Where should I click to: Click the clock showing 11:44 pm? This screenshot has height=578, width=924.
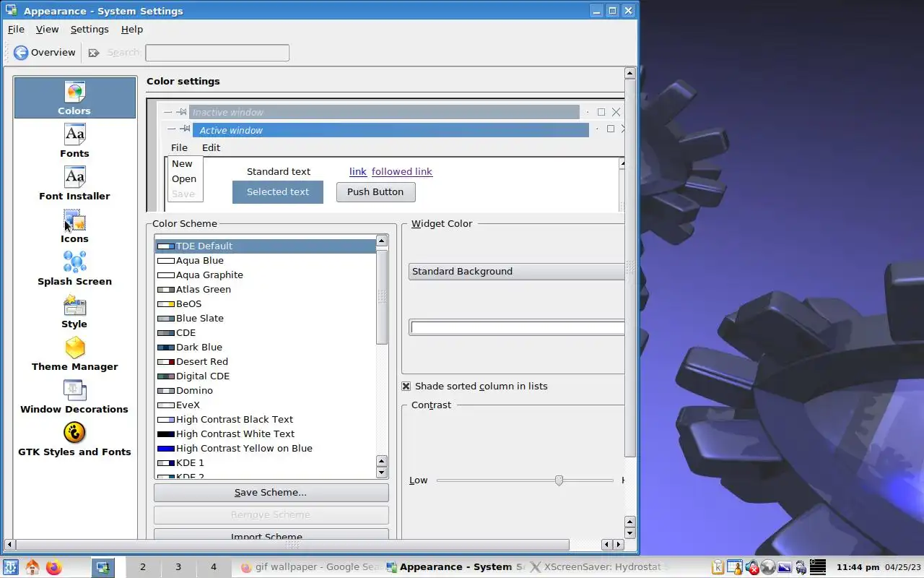coord(858,567)
